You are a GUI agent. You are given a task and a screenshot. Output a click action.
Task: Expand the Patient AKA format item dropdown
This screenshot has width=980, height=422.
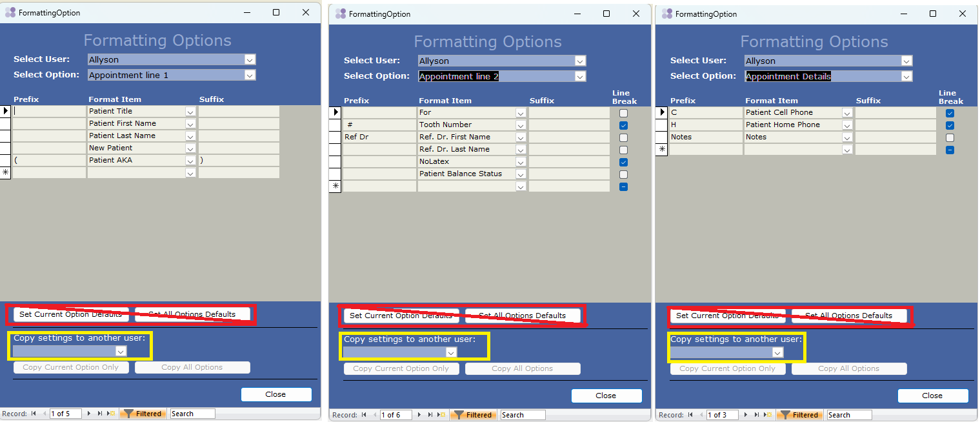pos(190,161)
